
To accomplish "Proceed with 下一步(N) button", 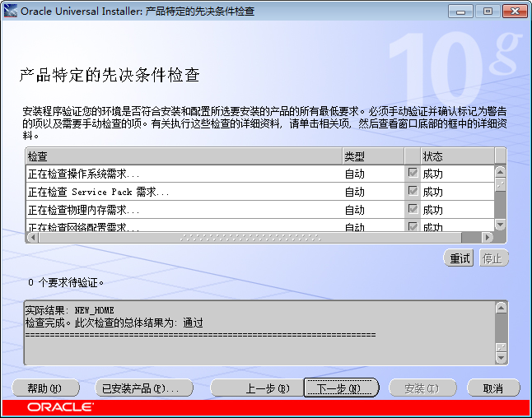I will pos(341,388).
